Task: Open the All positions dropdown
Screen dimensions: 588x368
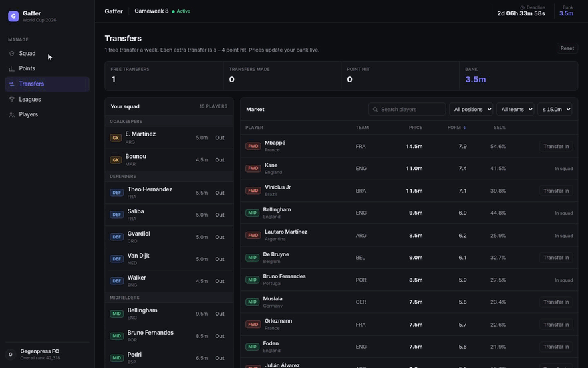Action: click(471, 109)
